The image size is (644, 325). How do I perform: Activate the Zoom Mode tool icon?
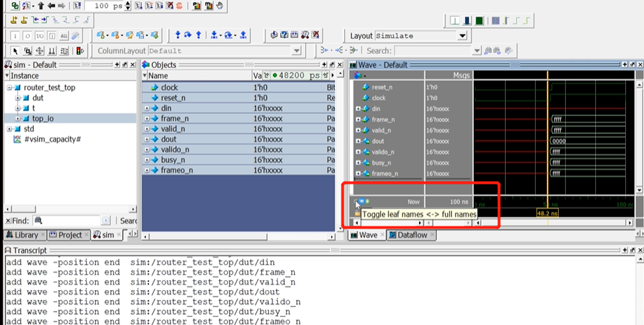tap(27, 51)
